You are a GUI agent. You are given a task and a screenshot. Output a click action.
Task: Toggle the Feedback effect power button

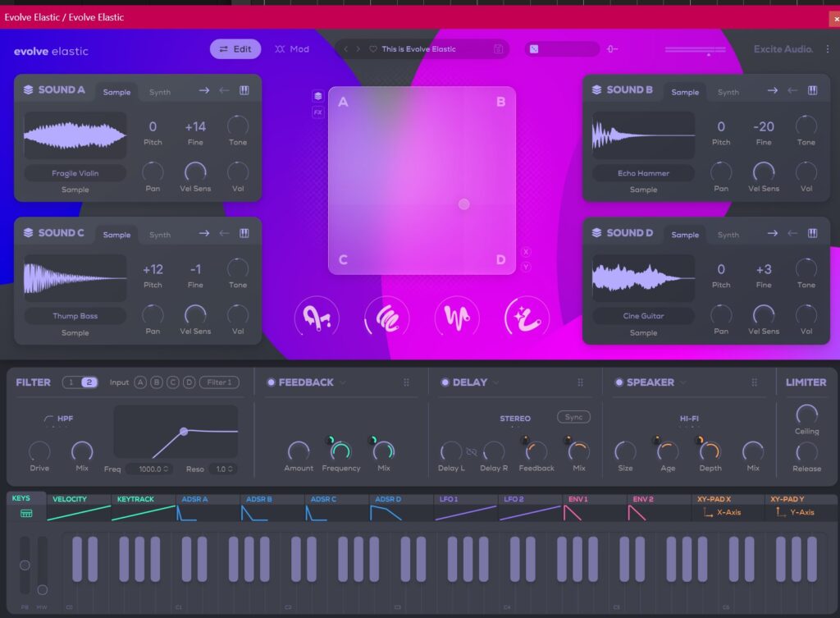(271, 382)
